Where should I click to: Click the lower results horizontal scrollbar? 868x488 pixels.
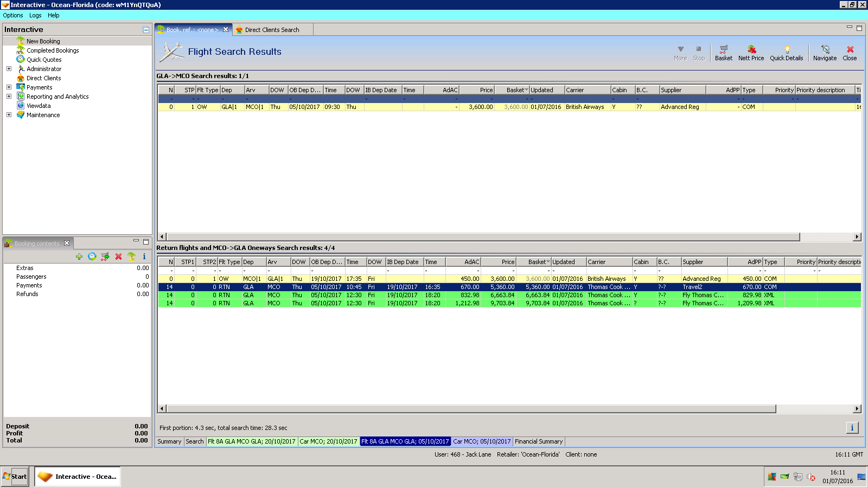471,409
